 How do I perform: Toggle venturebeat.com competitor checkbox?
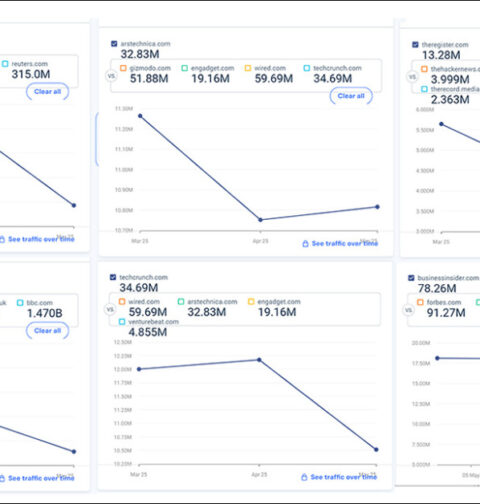tap(122, 322)
